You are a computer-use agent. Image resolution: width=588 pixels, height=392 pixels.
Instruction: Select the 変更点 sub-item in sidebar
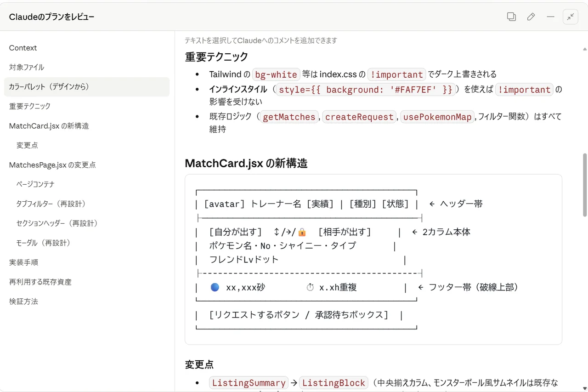[x=27, y=145]
